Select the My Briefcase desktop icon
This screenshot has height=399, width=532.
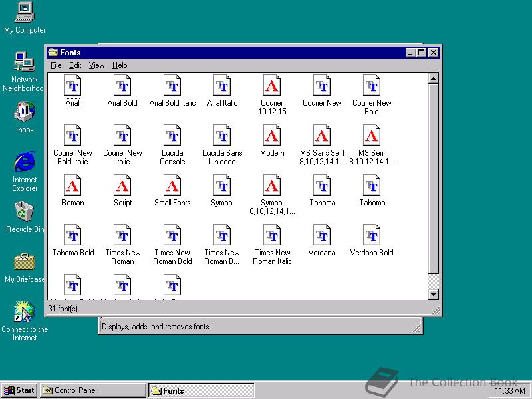(x=25, y=268)
